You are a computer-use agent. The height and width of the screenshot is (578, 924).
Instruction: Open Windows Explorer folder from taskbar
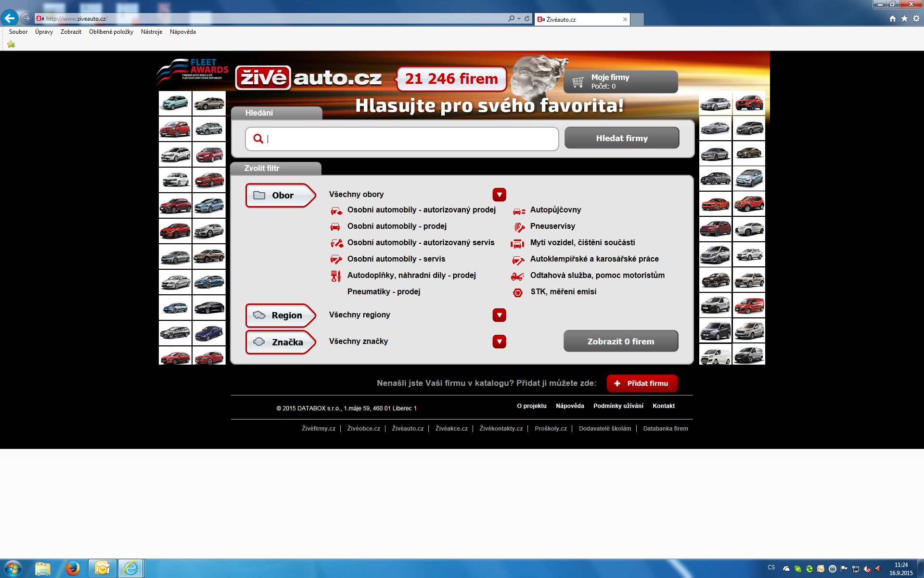43,568
